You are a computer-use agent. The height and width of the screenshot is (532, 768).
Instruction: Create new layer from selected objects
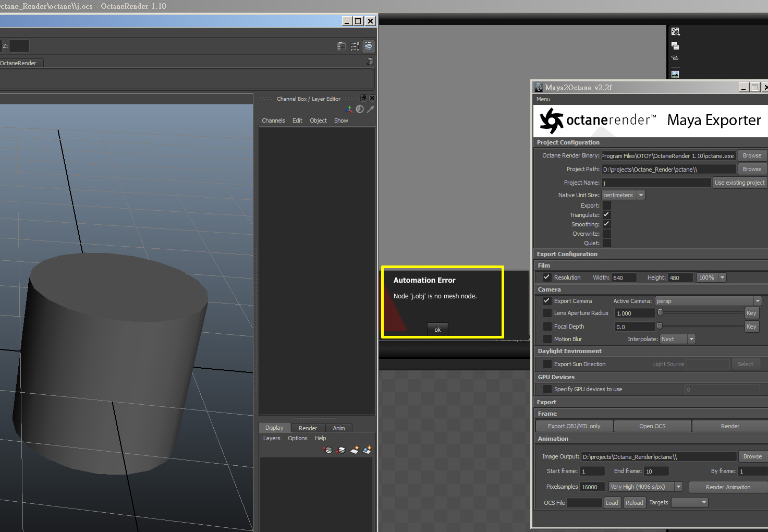[x=367, y=450]
